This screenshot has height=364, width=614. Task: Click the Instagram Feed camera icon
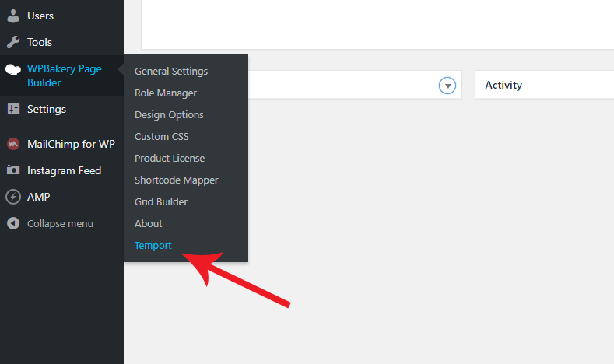tap(12, 170)
